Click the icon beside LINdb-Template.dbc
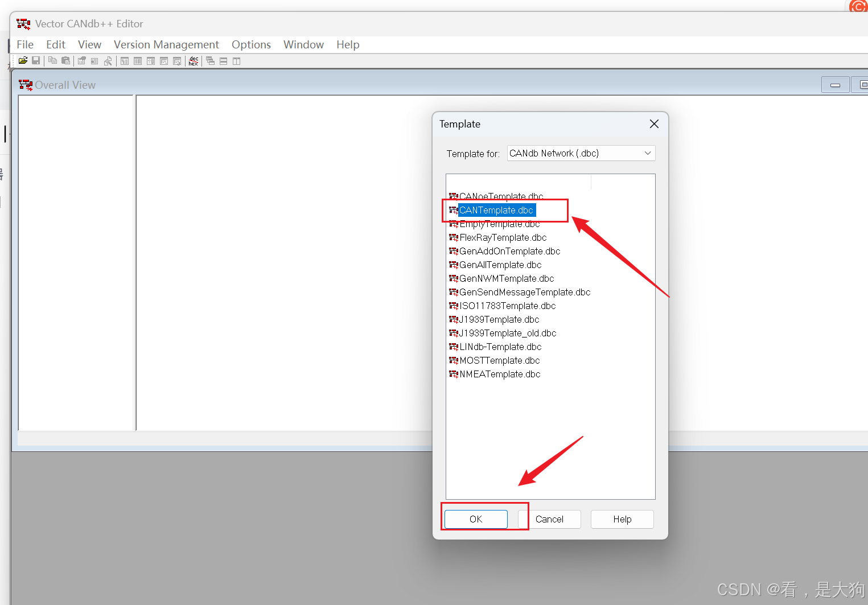Viewport: 868px width, 605px height. point(454,347)
